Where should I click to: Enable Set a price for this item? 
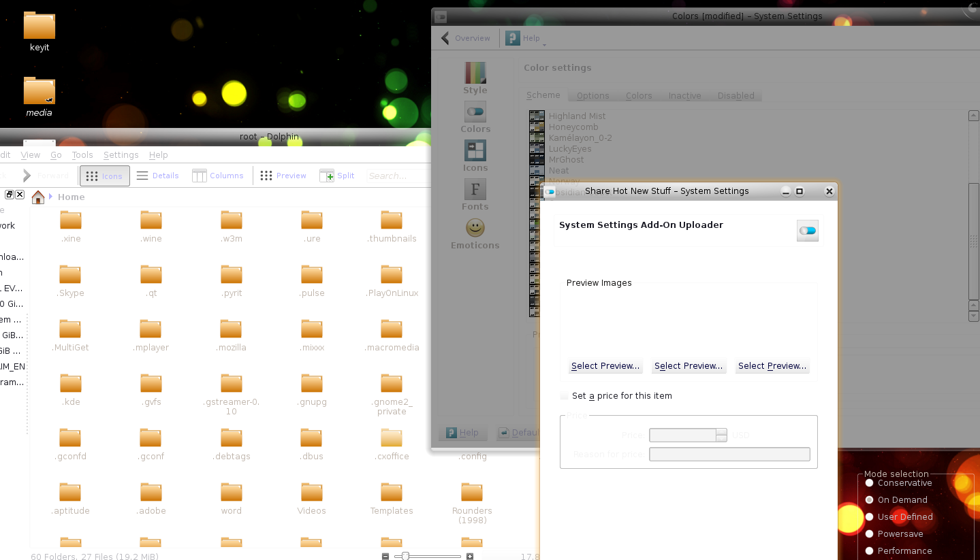(x=616, y=396)
